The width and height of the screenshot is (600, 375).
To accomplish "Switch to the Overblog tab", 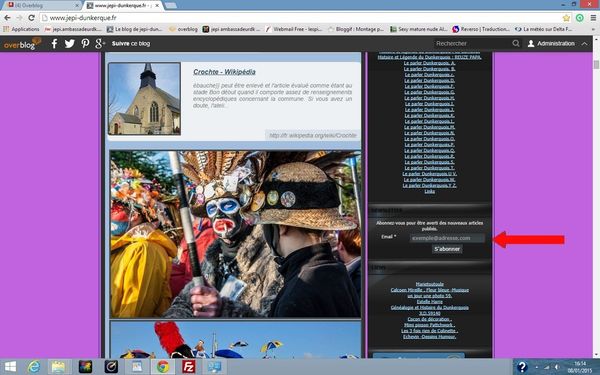I will 41,6.
